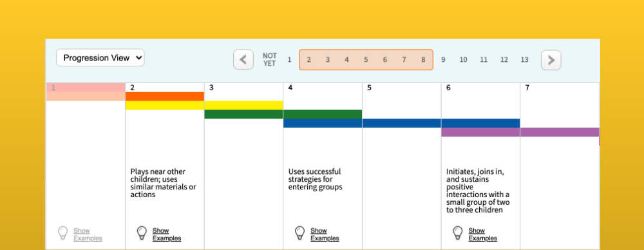Select level 10 in the navigator
Screen dimensions: 644x250
point(463,60)
